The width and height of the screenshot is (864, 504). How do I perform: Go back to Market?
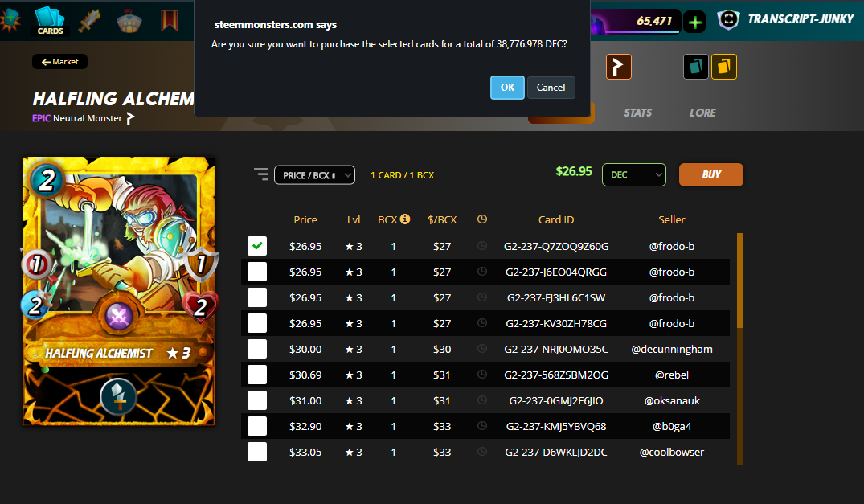60,62
